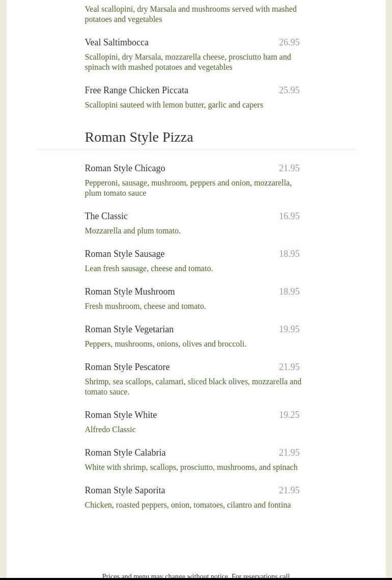Click the 'Mozzarella and plum tomato' description

point(132,231)
